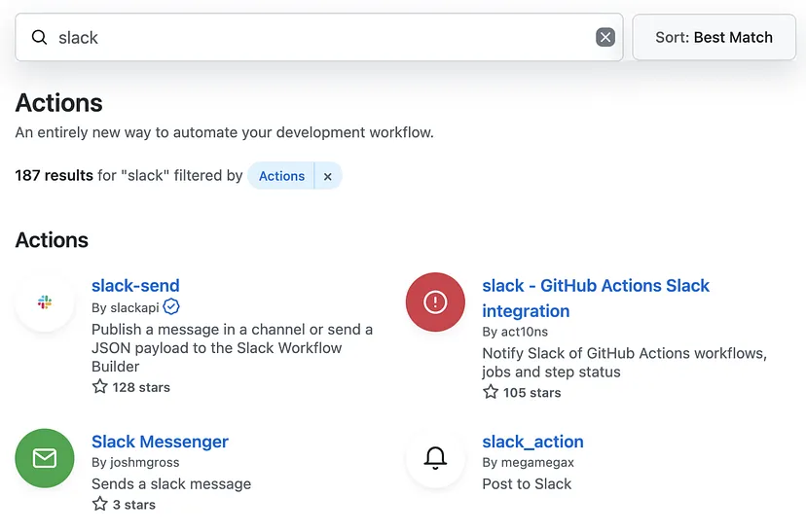
Task: Remove the Actions filter with x
Action: 328,176
